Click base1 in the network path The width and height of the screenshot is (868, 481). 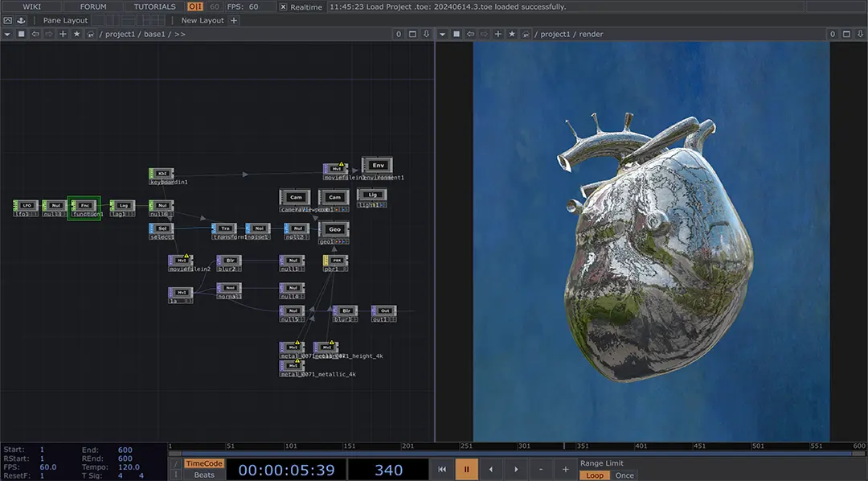(154, 34)
